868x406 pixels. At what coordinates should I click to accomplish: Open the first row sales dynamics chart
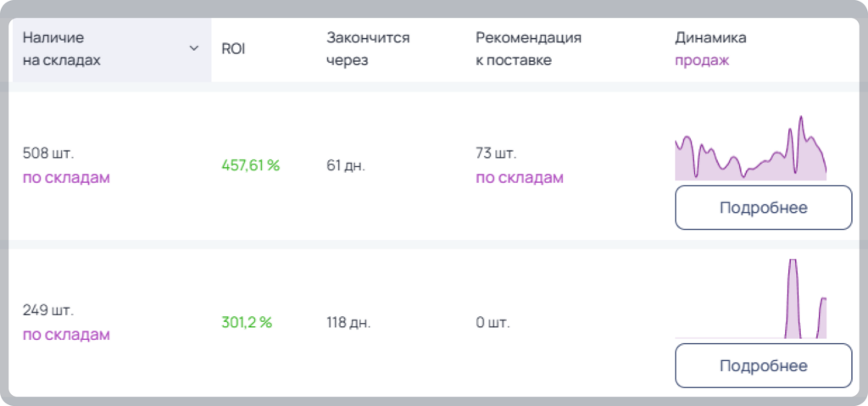[x=751, y=147]
